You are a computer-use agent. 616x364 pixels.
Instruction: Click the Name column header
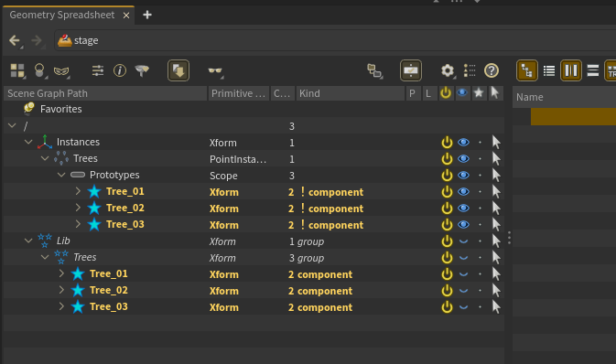pos(564,97)
